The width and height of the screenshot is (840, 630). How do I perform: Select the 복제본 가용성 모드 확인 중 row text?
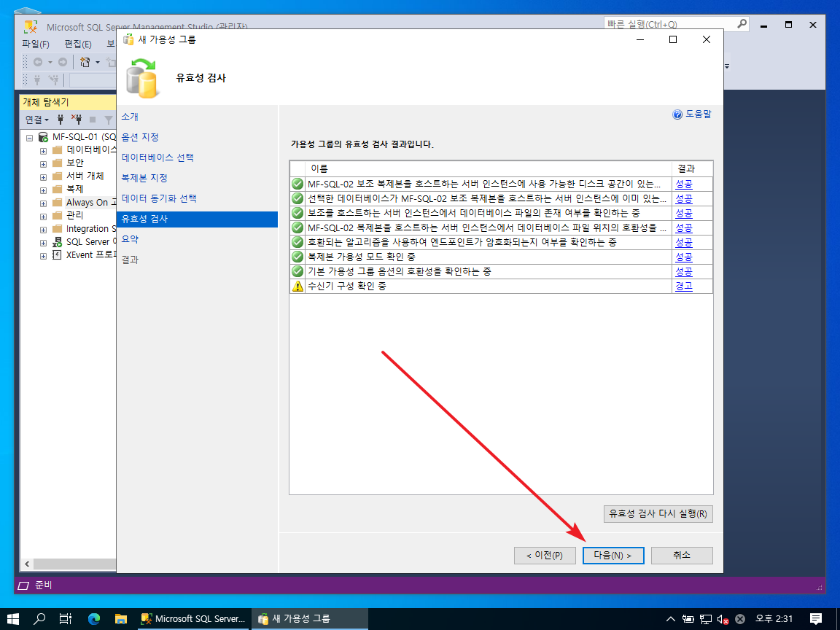pos(361,257)
